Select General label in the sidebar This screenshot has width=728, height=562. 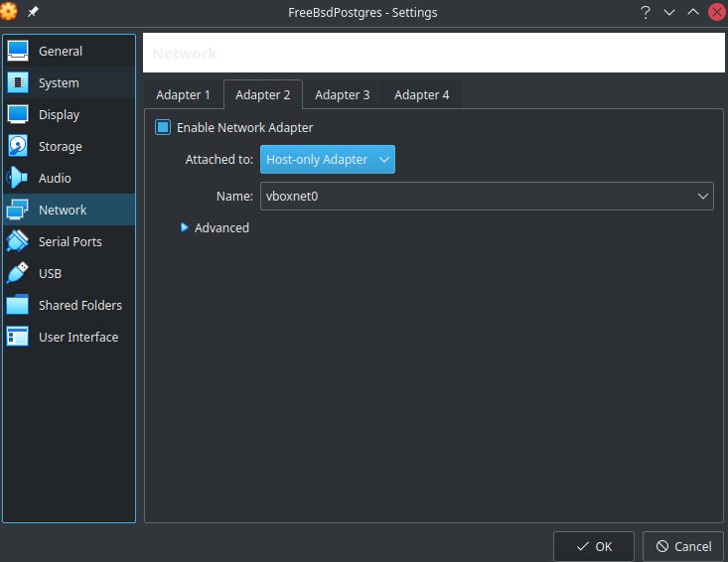61,51
